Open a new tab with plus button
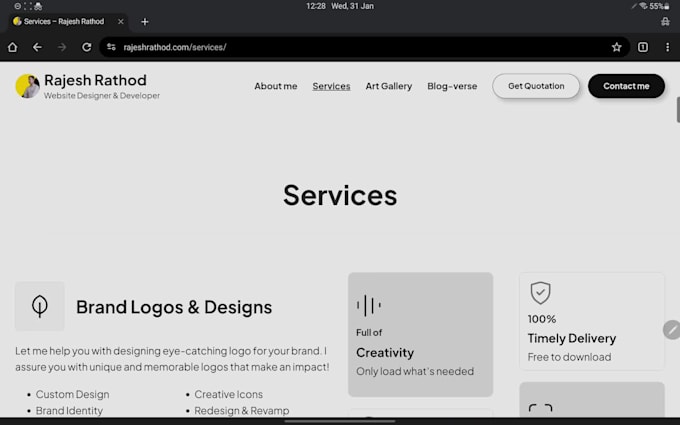Image resolution: width=680 pixels, height=425 pixels. click(145, 22)
